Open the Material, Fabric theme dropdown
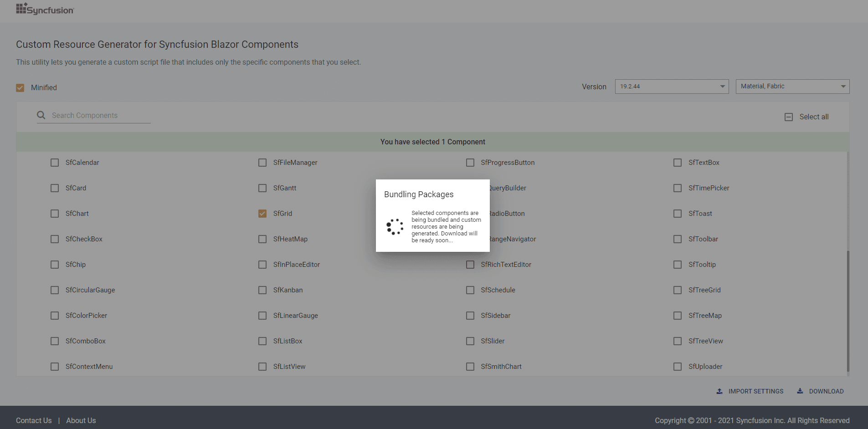 point(792,87)
